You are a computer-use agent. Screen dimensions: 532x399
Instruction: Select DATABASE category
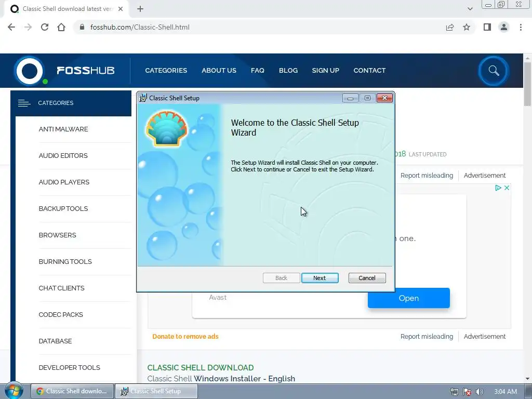[55, 341]
